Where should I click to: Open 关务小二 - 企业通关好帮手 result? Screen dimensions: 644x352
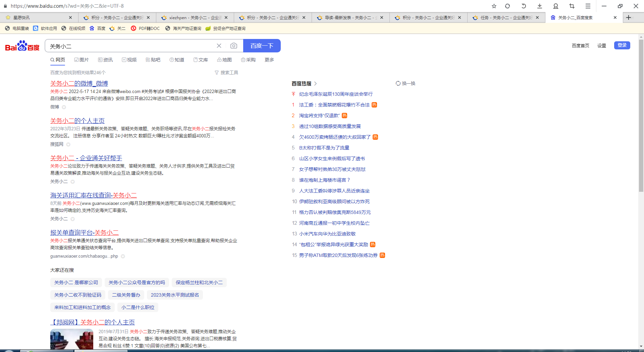pyautogui.click(x=86, y=158)
